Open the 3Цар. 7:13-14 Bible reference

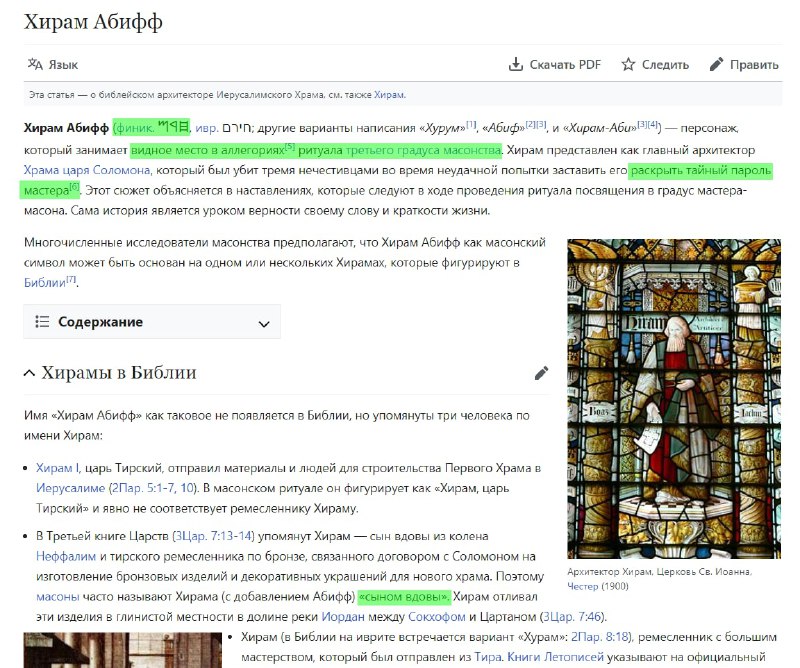pos(213,536)
